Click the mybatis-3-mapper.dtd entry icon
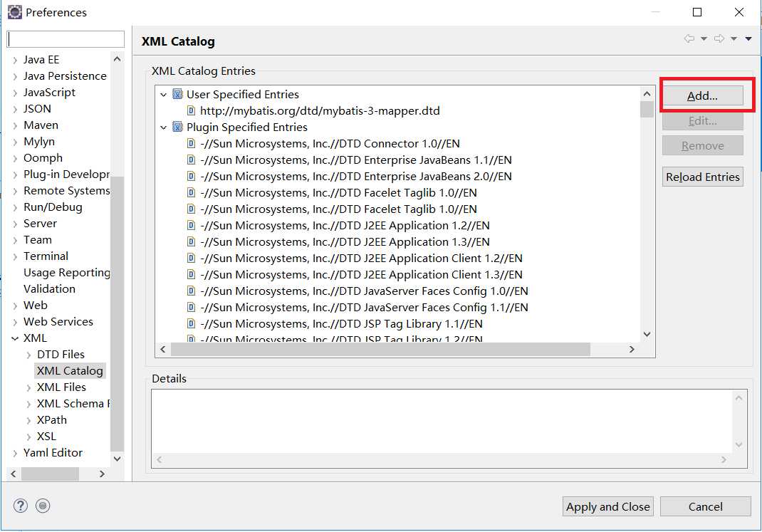 [192, 111]
